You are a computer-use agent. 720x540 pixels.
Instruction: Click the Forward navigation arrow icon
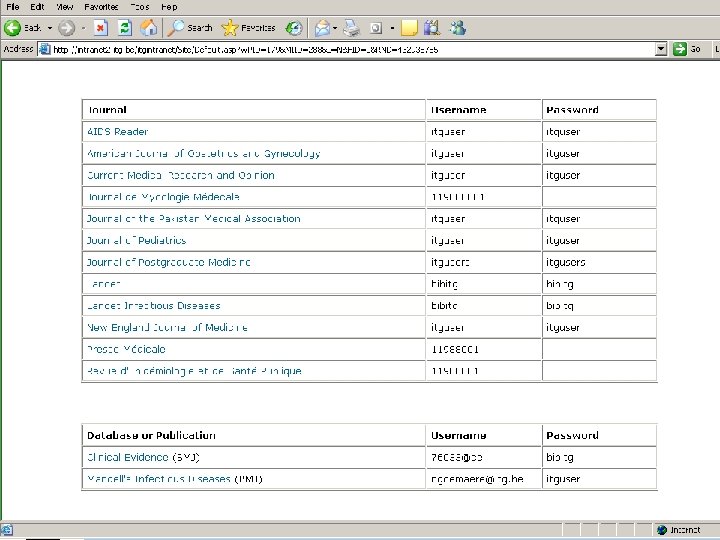[67, 28]
